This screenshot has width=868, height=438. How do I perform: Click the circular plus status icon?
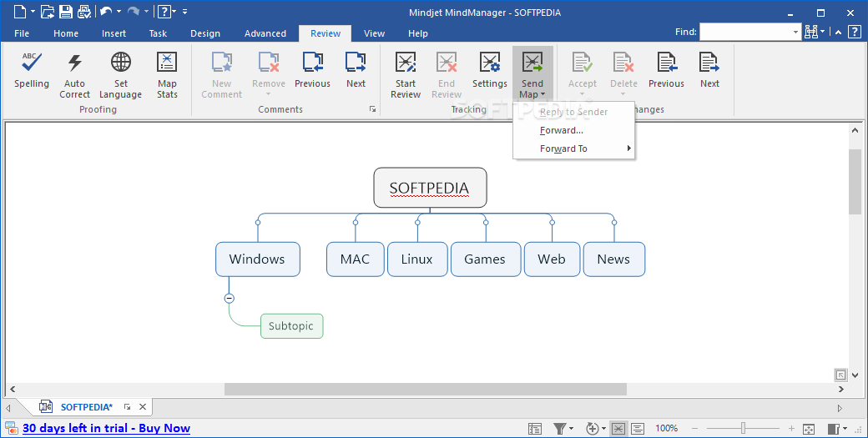click(x=593, y=429)
